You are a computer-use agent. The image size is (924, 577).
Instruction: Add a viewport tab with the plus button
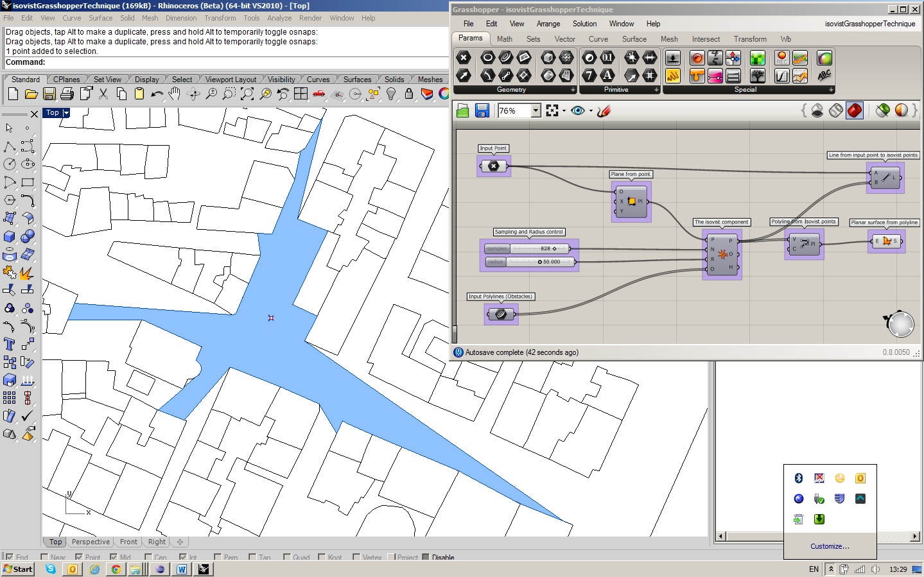[180, 542]
